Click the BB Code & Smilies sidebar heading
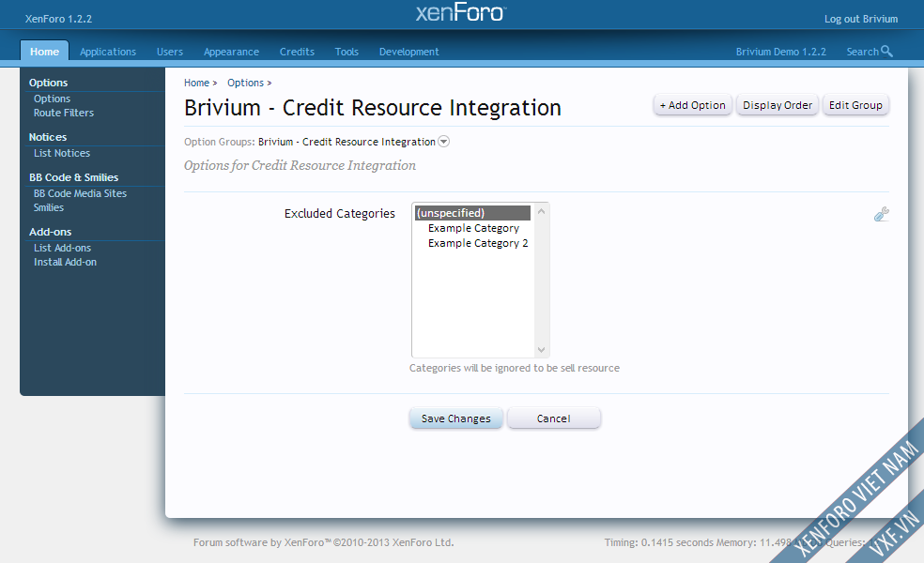Screen dimensions: 924x563 click(73, 177)
